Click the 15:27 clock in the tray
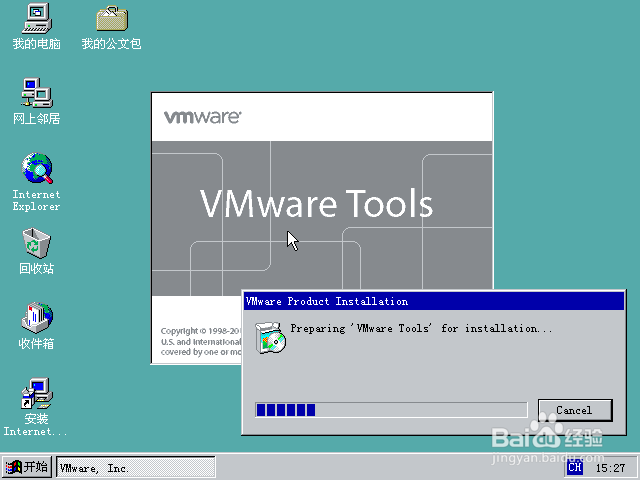640x480 pixels. [610, 468]
